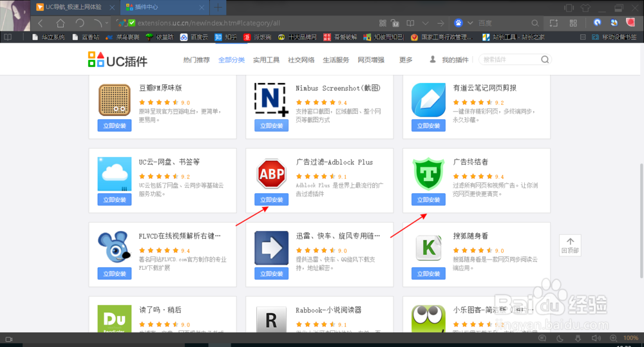Click the 迅雷快车 arrow icon
This screenshot has height=347, width=644.
[272, 248]
